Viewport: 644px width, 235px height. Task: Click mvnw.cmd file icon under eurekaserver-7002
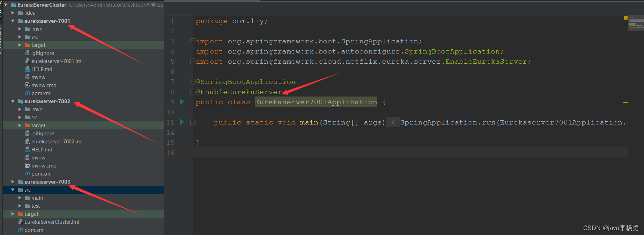pyautogui.click(x=28, y=166)
